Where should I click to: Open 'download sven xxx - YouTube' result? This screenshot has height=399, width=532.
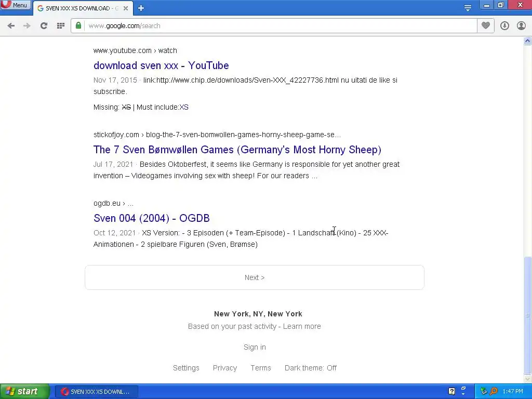click(161, 65)
